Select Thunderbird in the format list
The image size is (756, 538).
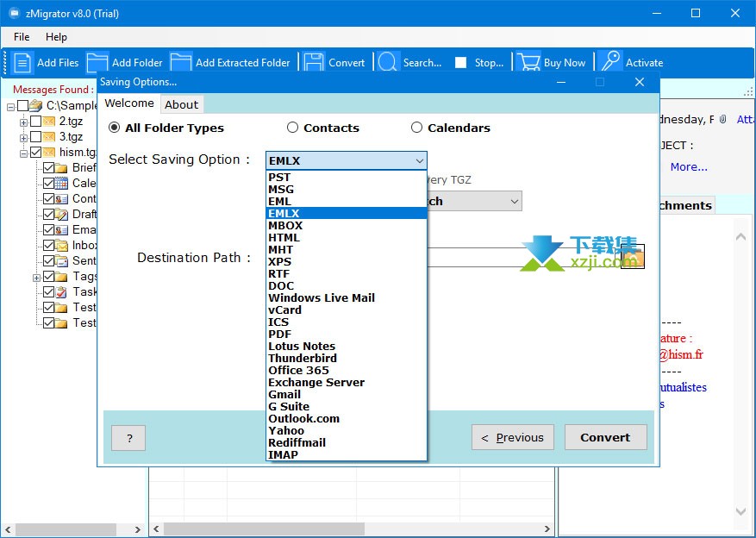click(x=347, y=358)
